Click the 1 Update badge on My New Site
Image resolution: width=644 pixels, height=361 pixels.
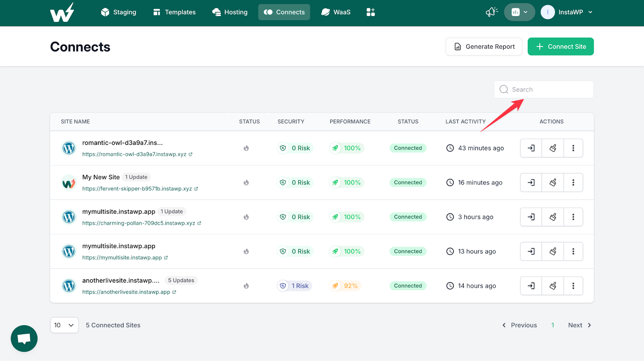(x=136, y=177)
